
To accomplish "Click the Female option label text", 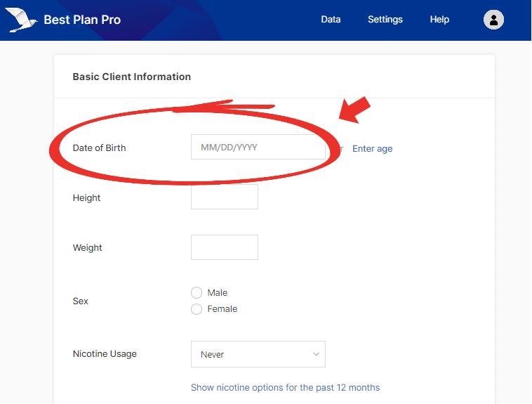I will pos(222,309).
